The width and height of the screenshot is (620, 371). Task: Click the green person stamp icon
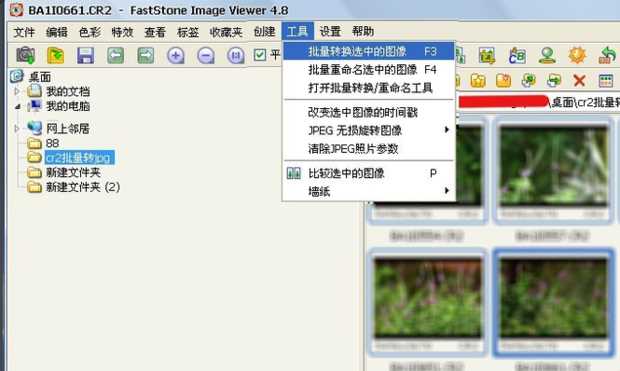coord(547,56)
